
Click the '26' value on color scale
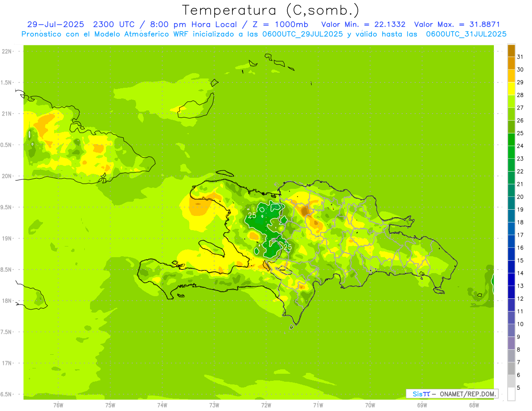pos(520,121)
